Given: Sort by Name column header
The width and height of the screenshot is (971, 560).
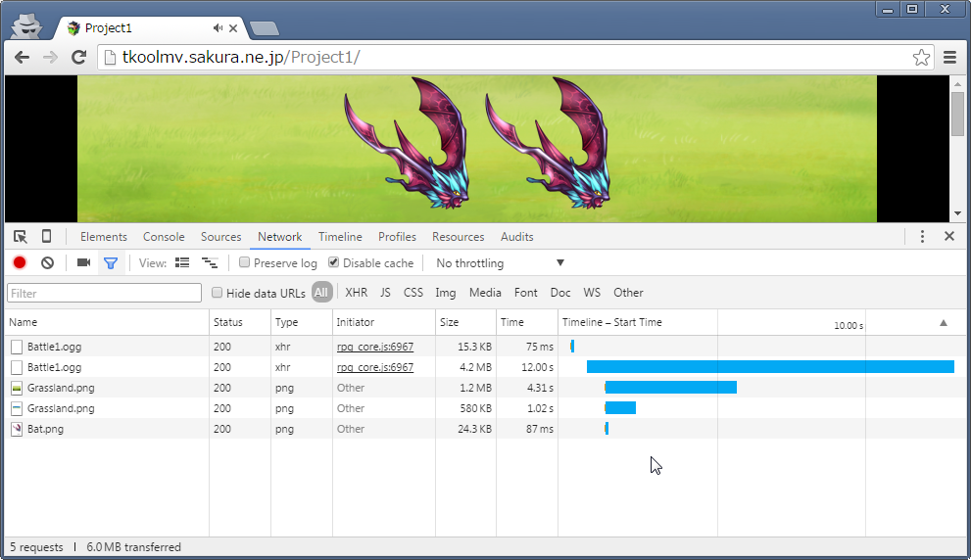Looking at the screenshot, I should pyautogui.click(x=107, y=322).
